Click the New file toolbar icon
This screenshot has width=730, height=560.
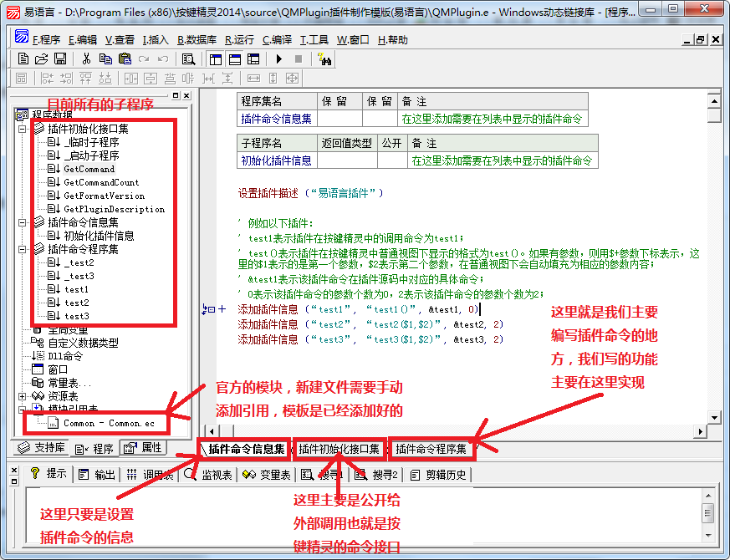coord(23,59)
